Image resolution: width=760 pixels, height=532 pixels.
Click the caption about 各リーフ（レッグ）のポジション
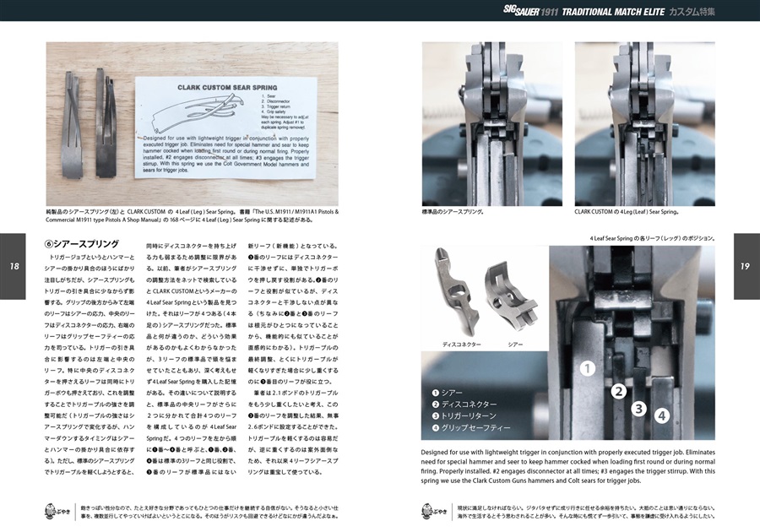(x=653, y=238)
